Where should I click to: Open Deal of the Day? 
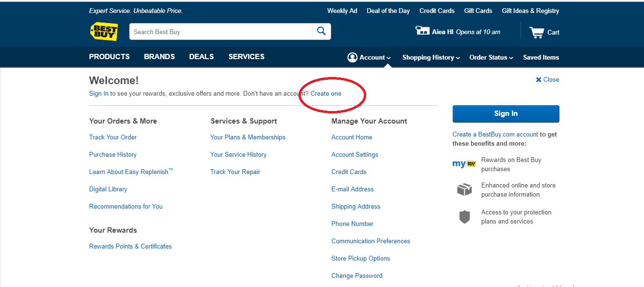pos(388,11)
